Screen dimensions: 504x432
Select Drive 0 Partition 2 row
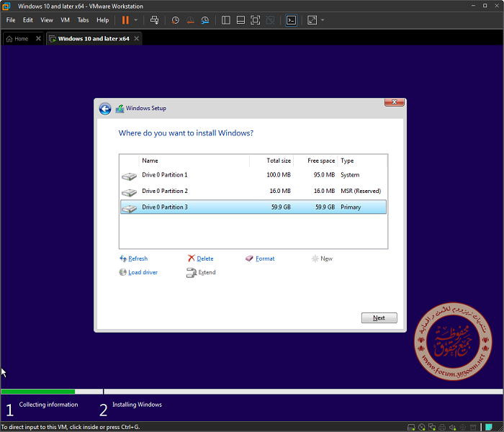(x=253, y=192)
